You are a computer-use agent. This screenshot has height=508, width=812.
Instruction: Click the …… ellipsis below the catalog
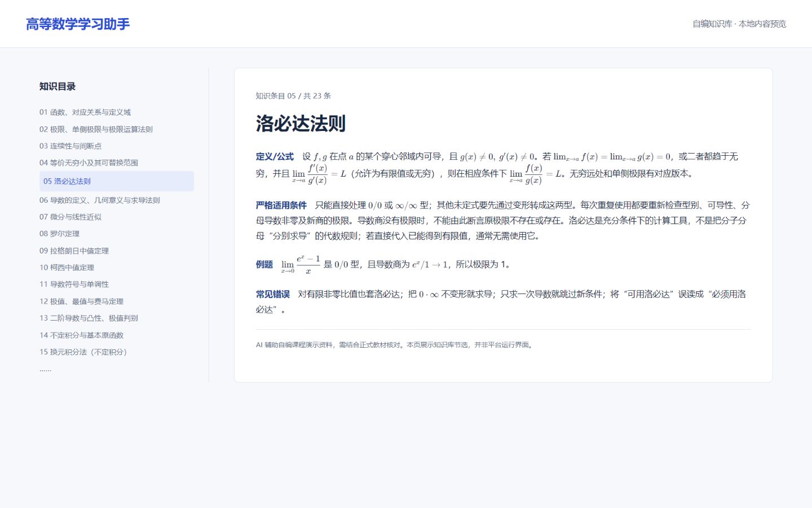45,369
